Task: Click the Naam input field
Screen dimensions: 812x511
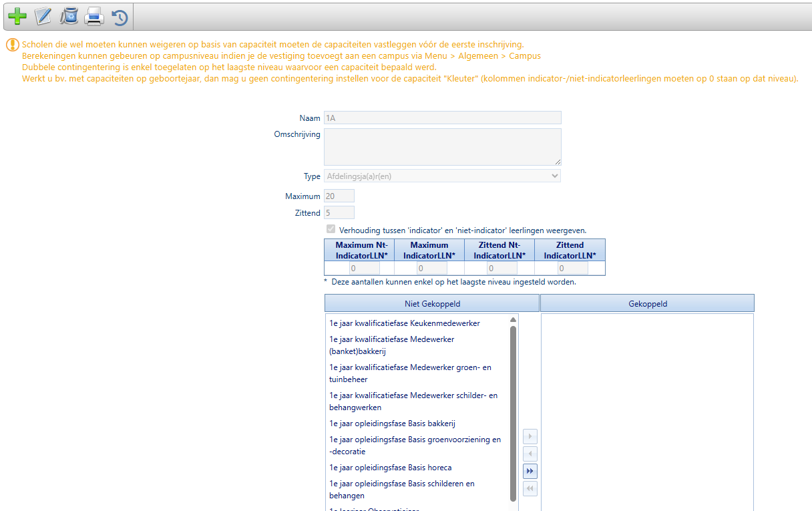Action: coord(442,118)
